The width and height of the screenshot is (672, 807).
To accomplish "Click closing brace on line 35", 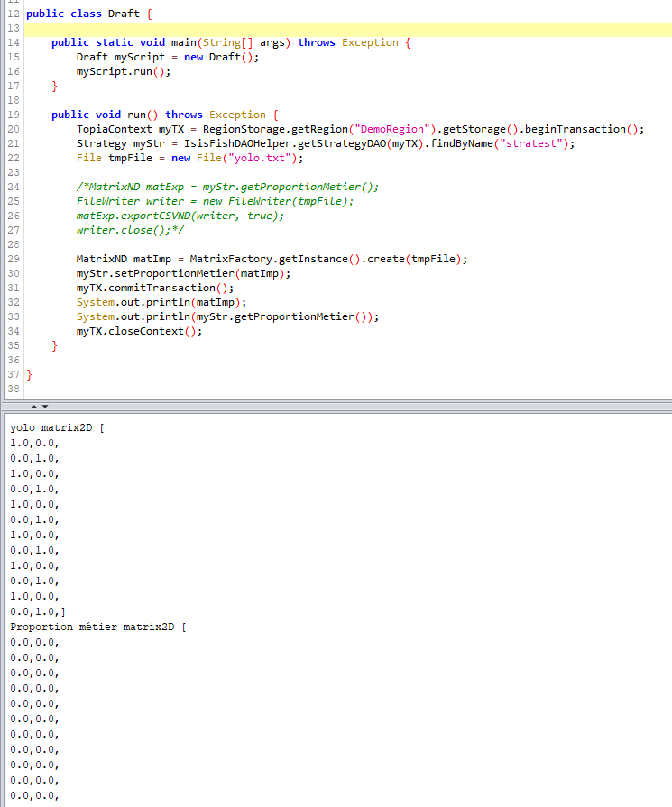I will [55, 345].
